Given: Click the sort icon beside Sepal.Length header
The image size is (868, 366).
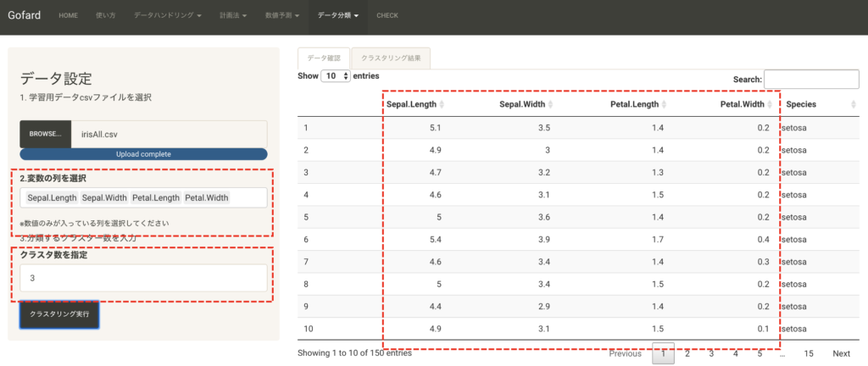Looking at the screenshot, I should pos(442,104).
